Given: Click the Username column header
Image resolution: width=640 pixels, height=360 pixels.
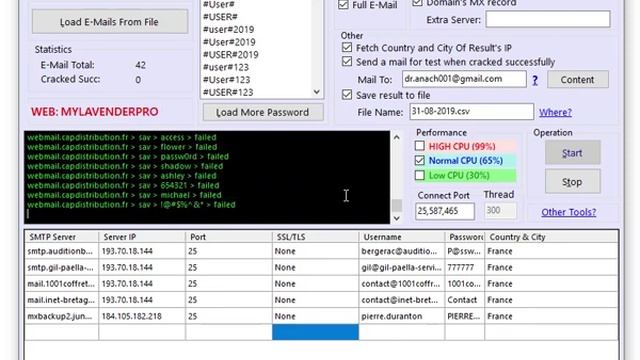Looking at the screenshot, I should pyautogui.click(x=402, y=237).
